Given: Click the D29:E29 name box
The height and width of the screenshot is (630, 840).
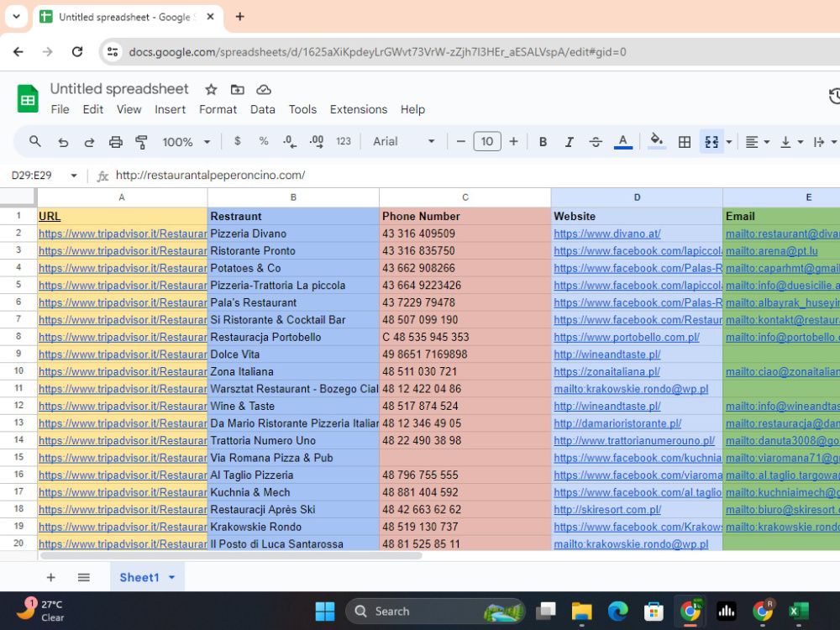Looking at the screenshot, I should pos(32,176).
